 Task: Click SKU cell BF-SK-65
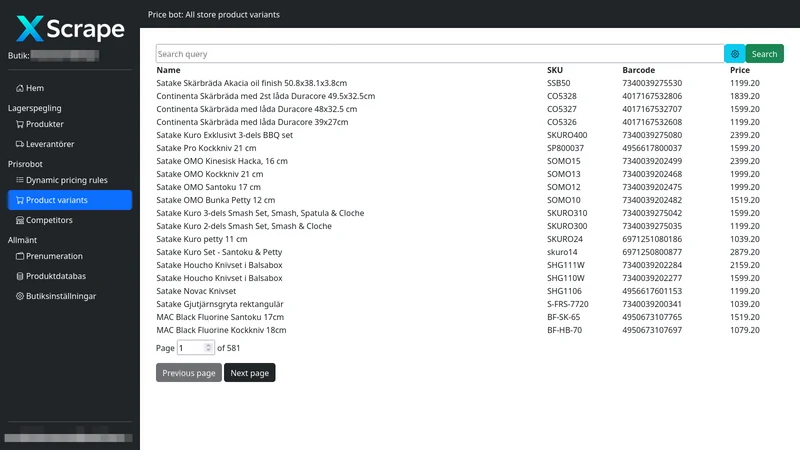(x=563, y=317)
